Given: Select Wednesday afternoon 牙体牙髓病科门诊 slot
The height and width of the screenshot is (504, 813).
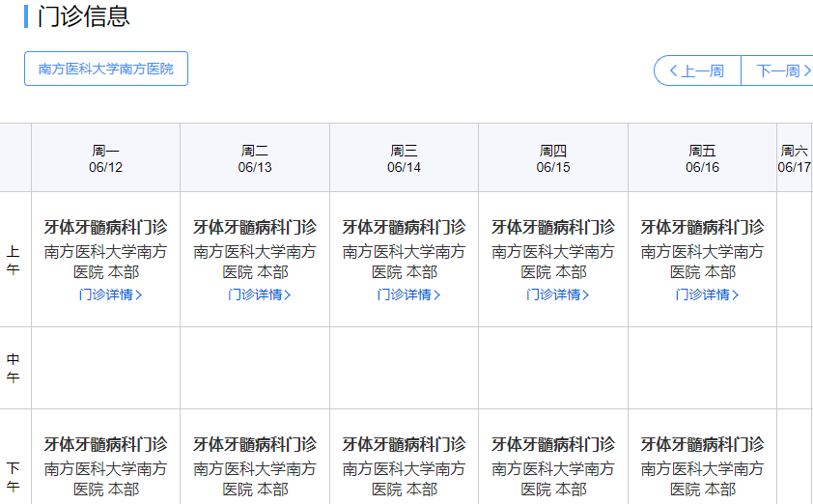Looking at the screenshot, I should coord(405,445).
